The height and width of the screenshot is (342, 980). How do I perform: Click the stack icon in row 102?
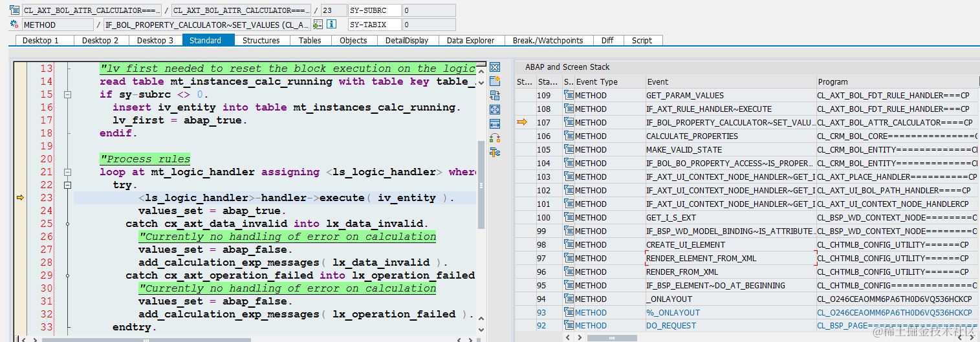point(569,190)
